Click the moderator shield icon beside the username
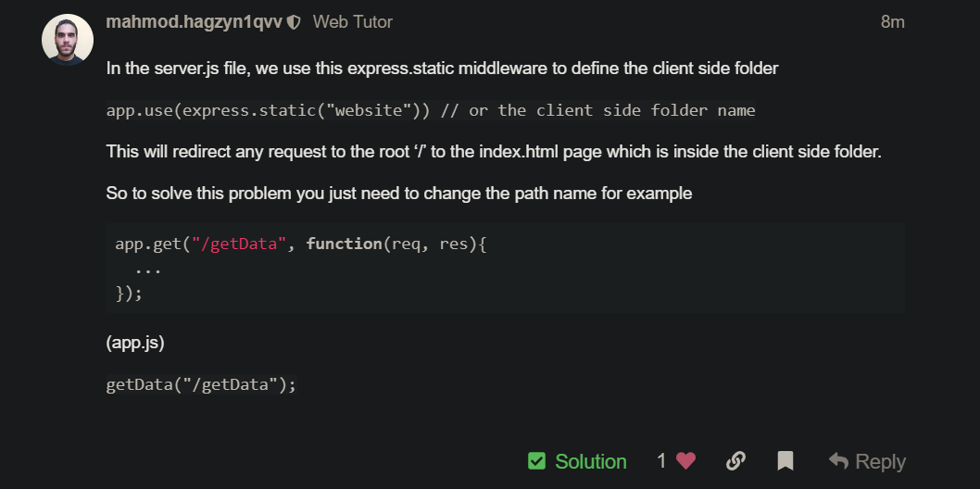 (294, 22)
